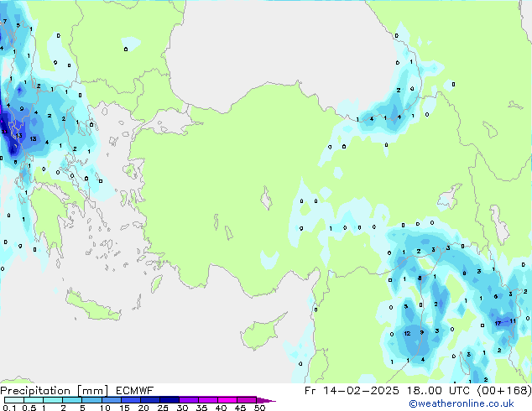Viewport: 532px width, 411px height.
Task: Click the above-50 mm arrow at legend end
Action: tap(266, 400)
